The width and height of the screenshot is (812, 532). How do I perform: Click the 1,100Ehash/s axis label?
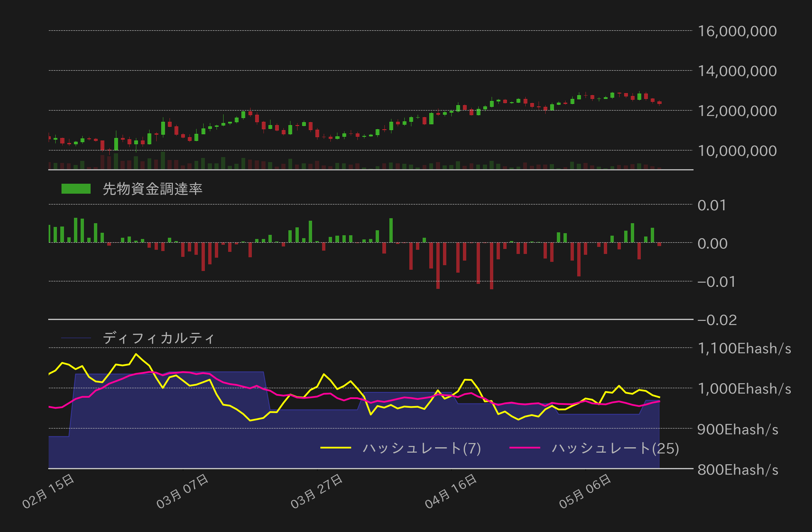click(x=744, y=348)
